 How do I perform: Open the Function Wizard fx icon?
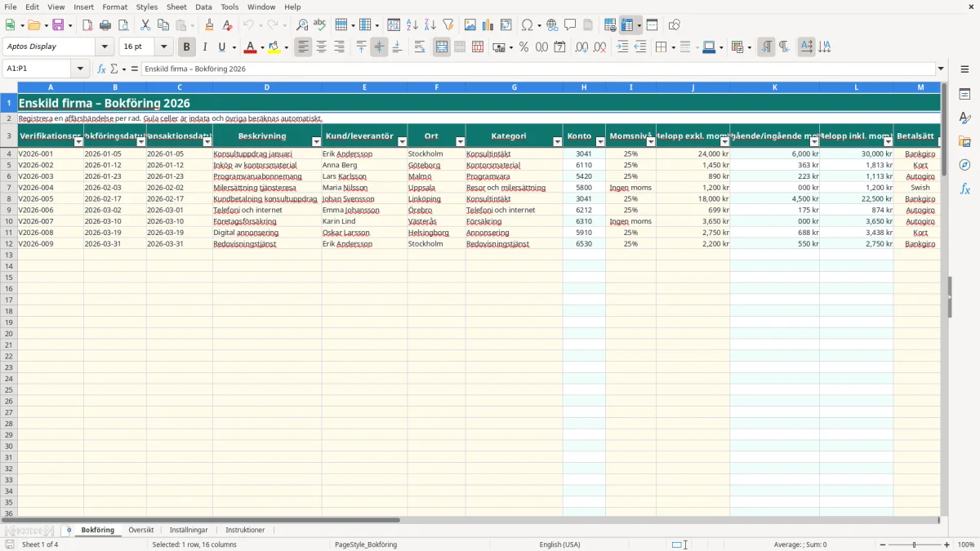tap(101, 69)
